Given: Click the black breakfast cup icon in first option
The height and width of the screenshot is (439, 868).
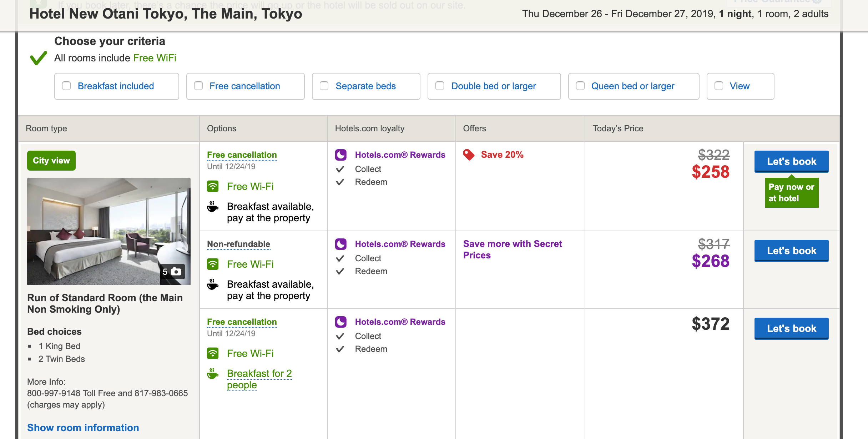Looking at the screenshot, I should pyautogui.click(x=213, y=207).
